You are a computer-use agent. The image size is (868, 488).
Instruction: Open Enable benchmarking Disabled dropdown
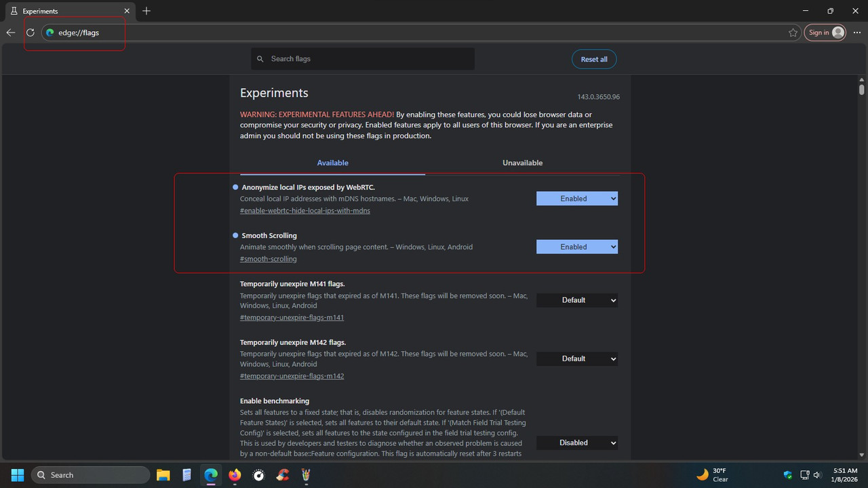coord(577,443)
